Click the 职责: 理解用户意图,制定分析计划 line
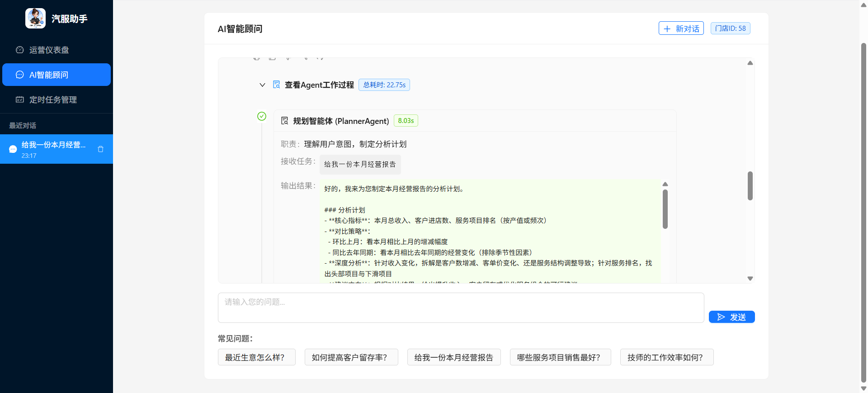Screen dimensions: 868x393 coord(344,144)
